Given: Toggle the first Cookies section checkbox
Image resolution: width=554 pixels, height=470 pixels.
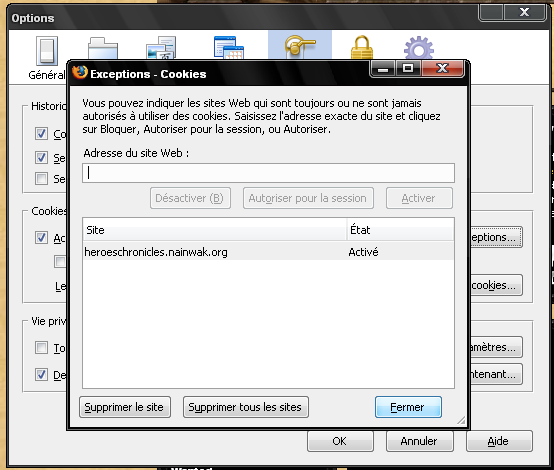Looking at the screenshot, I should pyautogui.click(x=41, y=237).
